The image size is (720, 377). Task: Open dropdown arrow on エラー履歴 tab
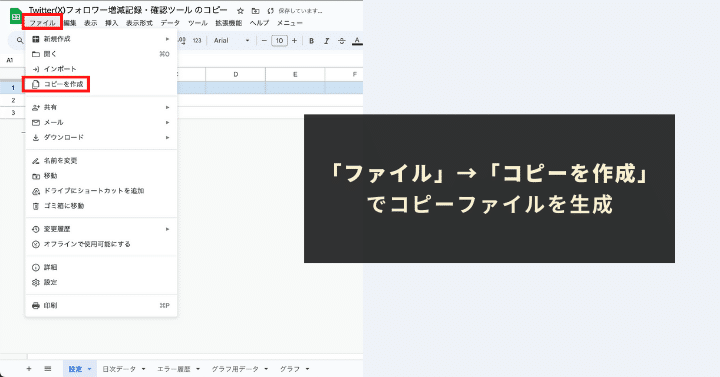198,369
